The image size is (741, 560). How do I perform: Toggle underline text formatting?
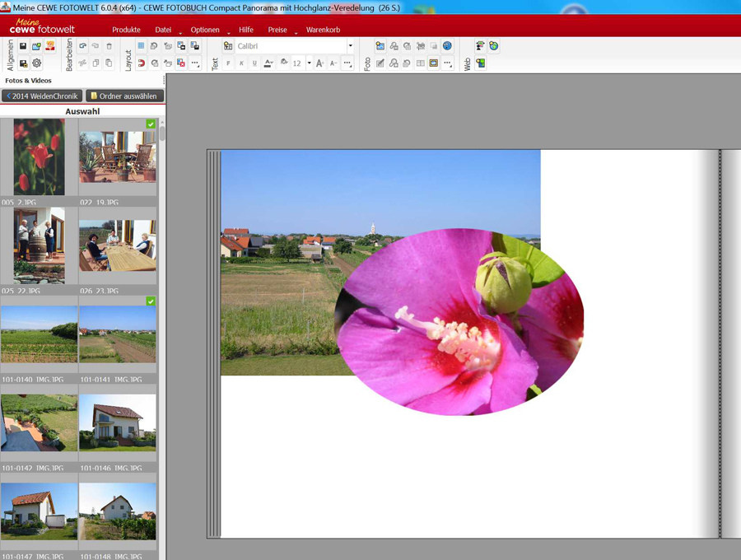(x=254, y=63)
